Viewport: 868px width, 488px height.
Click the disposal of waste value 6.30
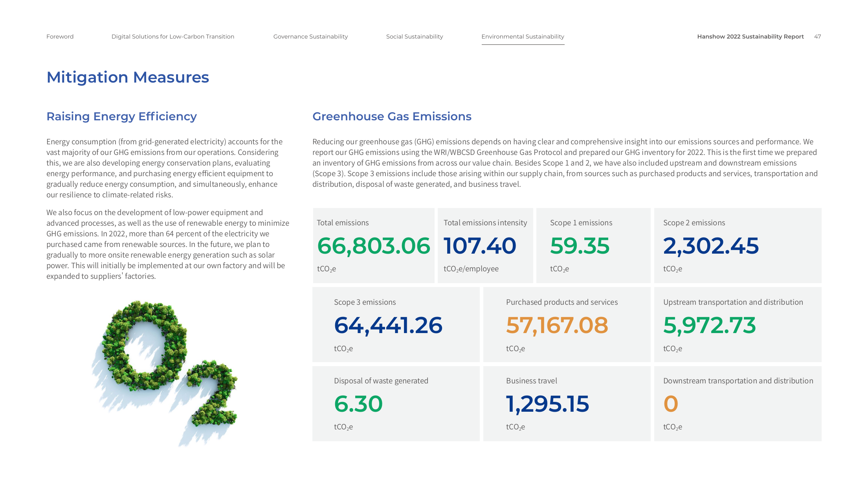pos(358,404)
